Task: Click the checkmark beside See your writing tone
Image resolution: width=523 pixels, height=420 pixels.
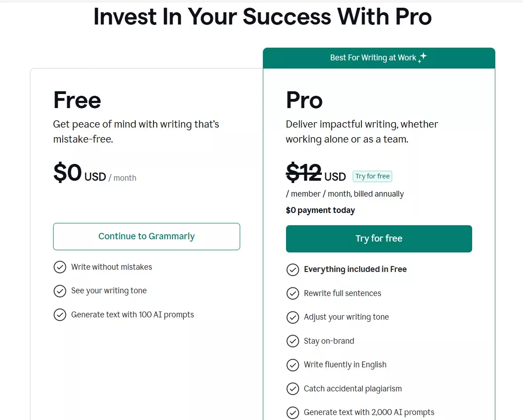Action: 60,291
